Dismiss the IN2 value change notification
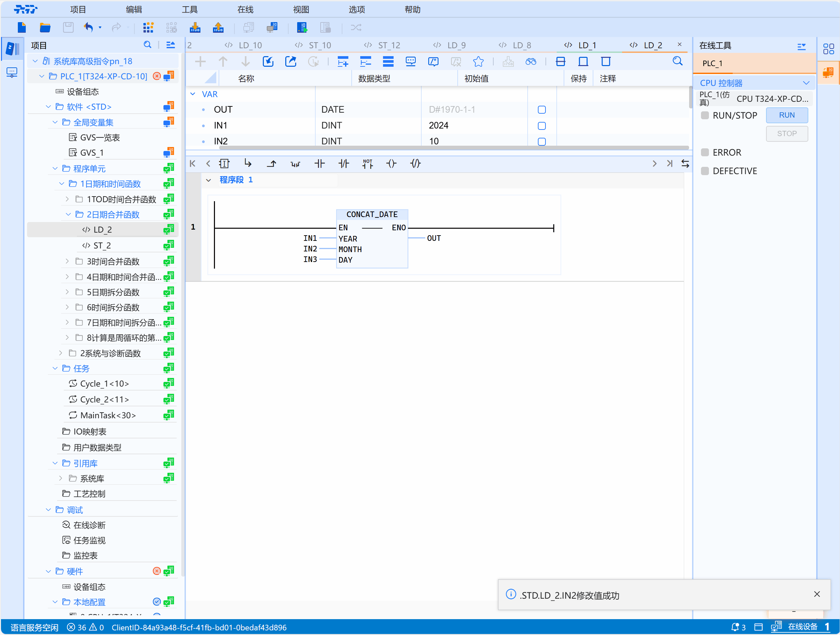This screenshot has width=840, height=635. pos(817,594)
